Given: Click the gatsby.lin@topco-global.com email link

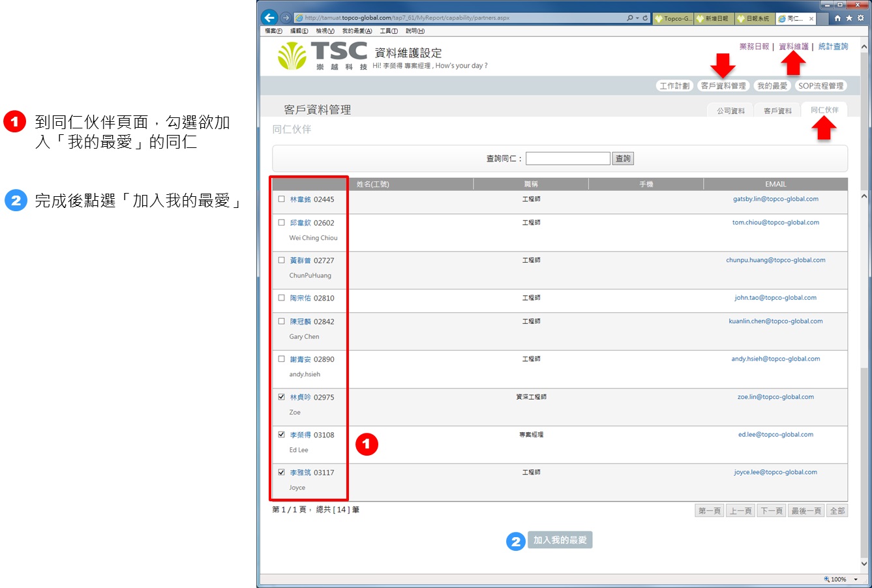Looking at the screenshot, I should click(x=775, y=199).
